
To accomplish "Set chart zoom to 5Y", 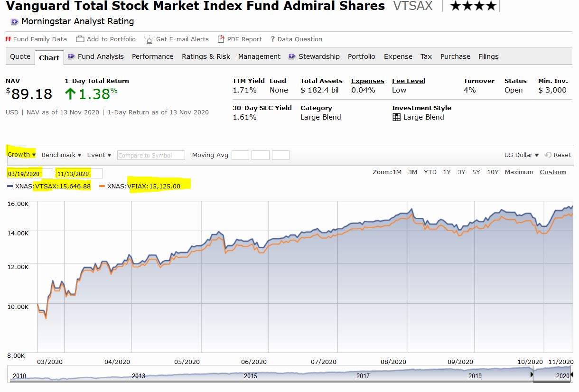I will click(x=476, y=172).
